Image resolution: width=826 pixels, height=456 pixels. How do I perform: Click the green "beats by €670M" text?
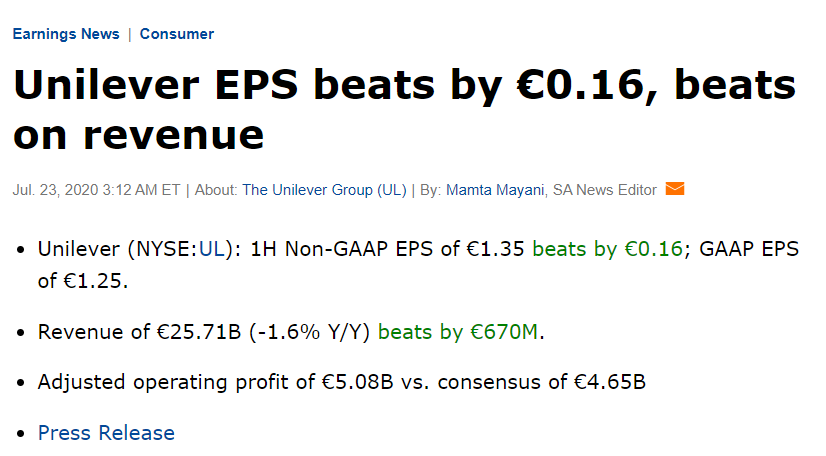point(458,332)
